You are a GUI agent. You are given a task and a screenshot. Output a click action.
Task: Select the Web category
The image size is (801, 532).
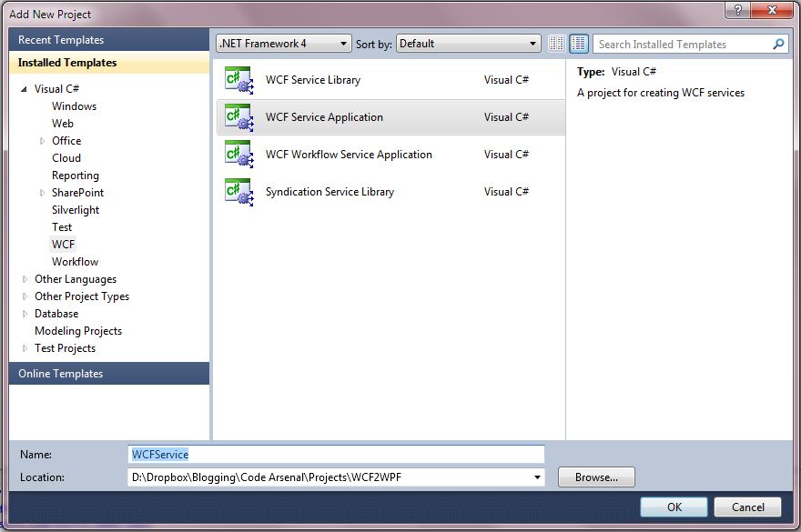coord(62,124)
